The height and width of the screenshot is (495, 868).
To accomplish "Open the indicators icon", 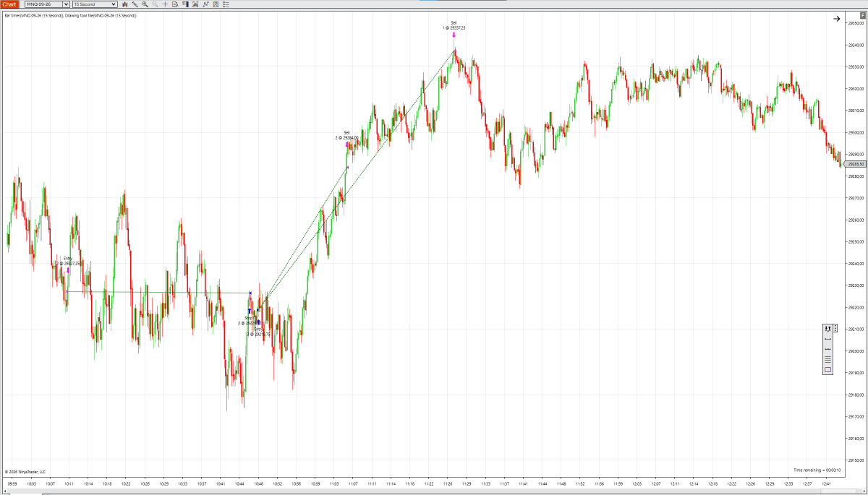I will pyautogui.click(x=205, y=4).
